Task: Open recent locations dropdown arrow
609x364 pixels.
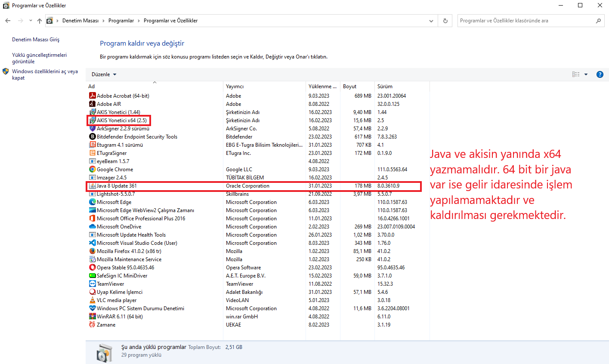Action: 31,21
